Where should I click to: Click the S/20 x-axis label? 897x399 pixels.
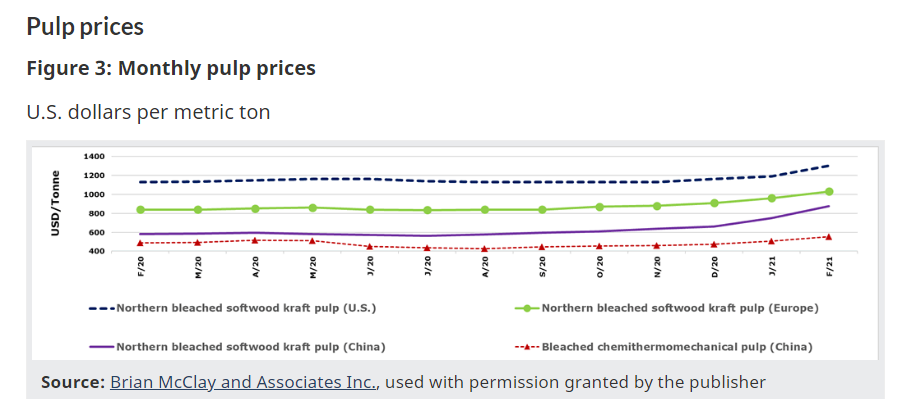coord(542,266)
